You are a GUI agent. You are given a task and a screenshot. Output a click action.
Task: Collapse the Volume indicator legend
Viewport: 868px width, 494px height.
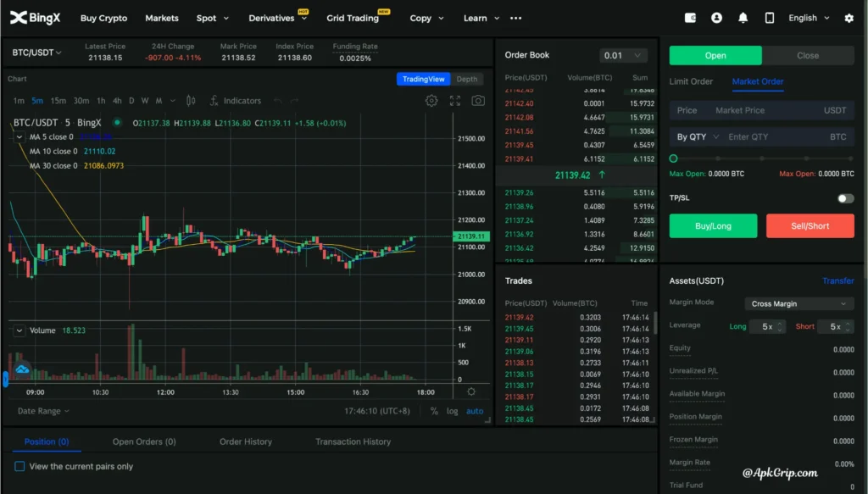click(x=19, y=330)
